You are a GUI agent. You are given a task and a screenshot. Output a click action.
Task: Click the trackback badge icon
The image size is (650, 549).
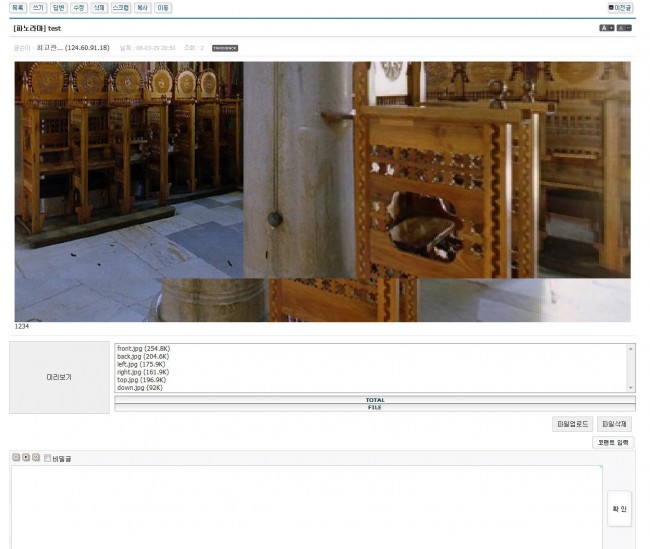[x=225, y=47]
